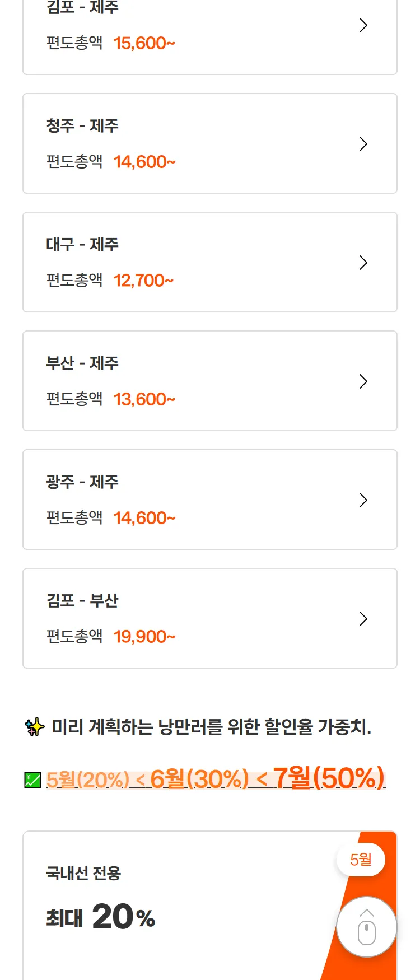Select the 청주 - 제주 route title
This screenshot has height=980, width=420.
(82, 125)
